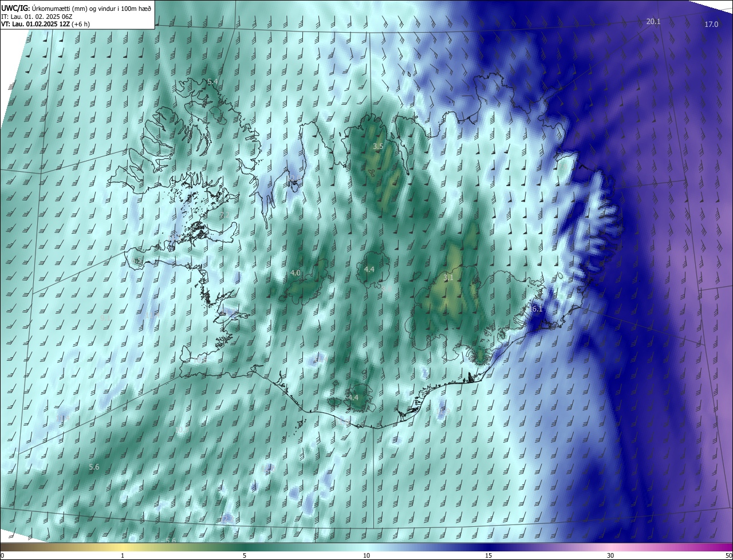The height and width of the screenshot is (560, 733).
Task: Select the 3.1 value on the large glacier
Action: (448, 278)
